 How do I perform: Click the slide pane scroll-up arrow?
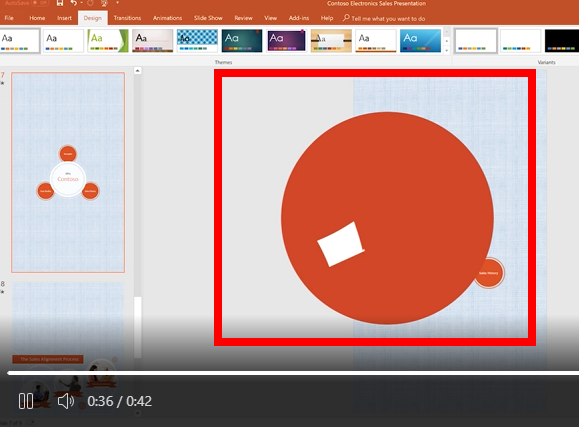(x=137, y=71)
